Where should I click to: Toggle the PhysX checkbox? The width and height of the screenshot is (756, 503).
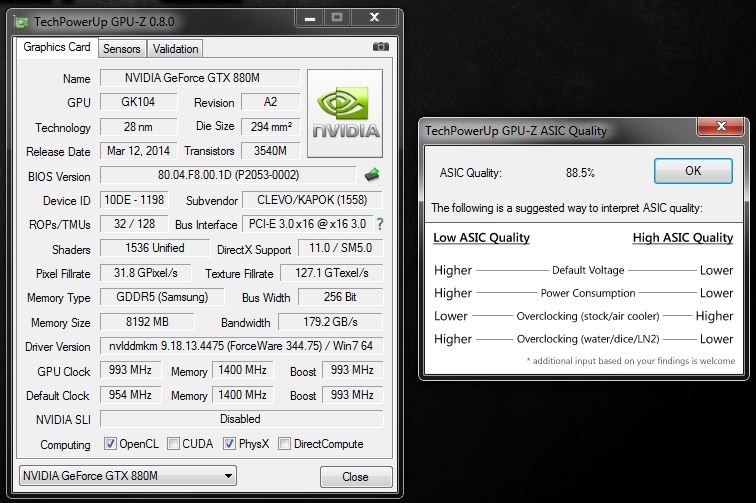pyautogui.click(x=229, y=444)
